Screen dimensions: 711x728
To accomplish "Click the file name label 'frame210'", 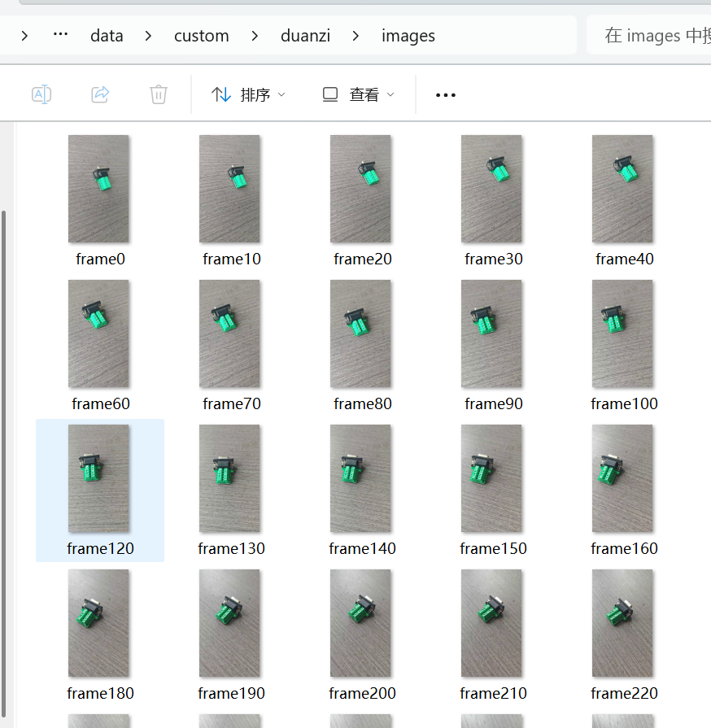I will (x=493, y=694).
